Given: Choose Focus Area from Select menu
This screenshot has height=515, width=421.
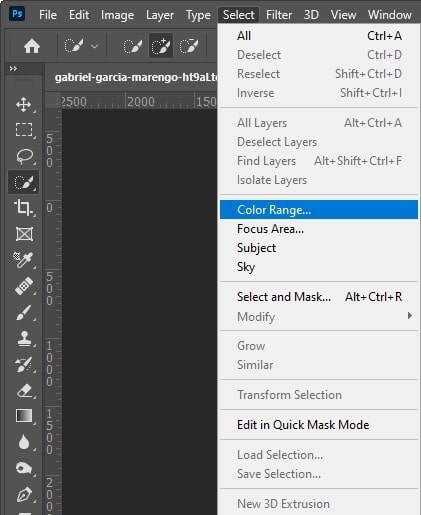Looking at the screenshot, I should tap(319, 229).
